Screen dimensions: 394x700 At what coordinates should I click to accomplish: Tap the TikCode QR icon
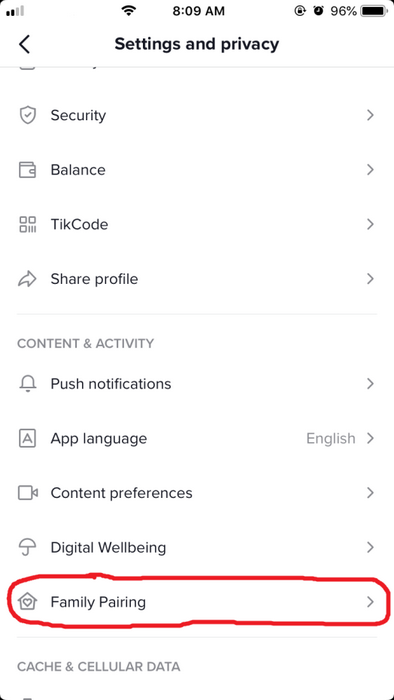coord(27,224)
